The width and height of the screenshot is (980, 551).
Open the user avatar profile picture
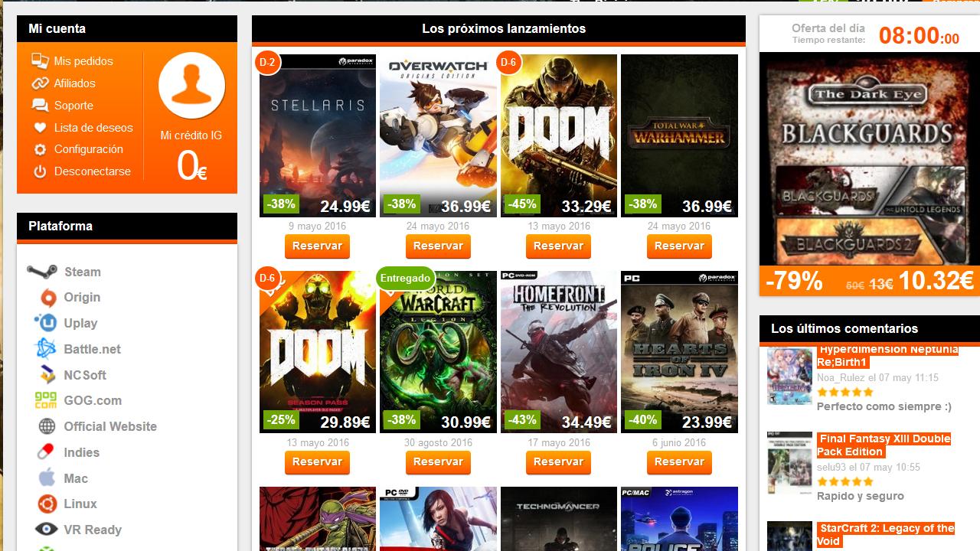point(191,86)
